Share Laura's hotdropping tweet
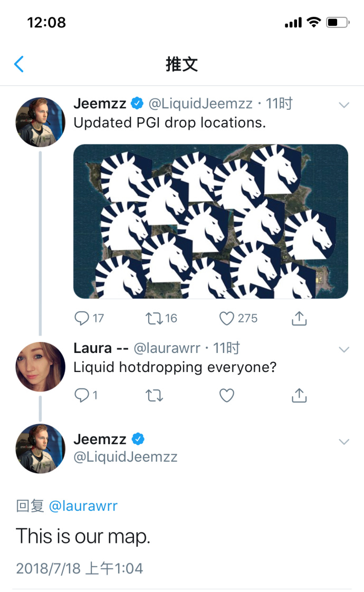This screenshot has width=364, height=592. tap(299, 395)
